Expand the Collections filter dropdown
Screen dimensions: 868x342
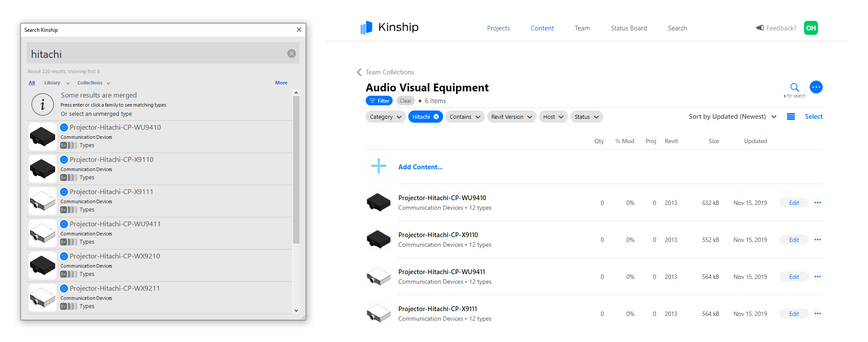point(94,83)
